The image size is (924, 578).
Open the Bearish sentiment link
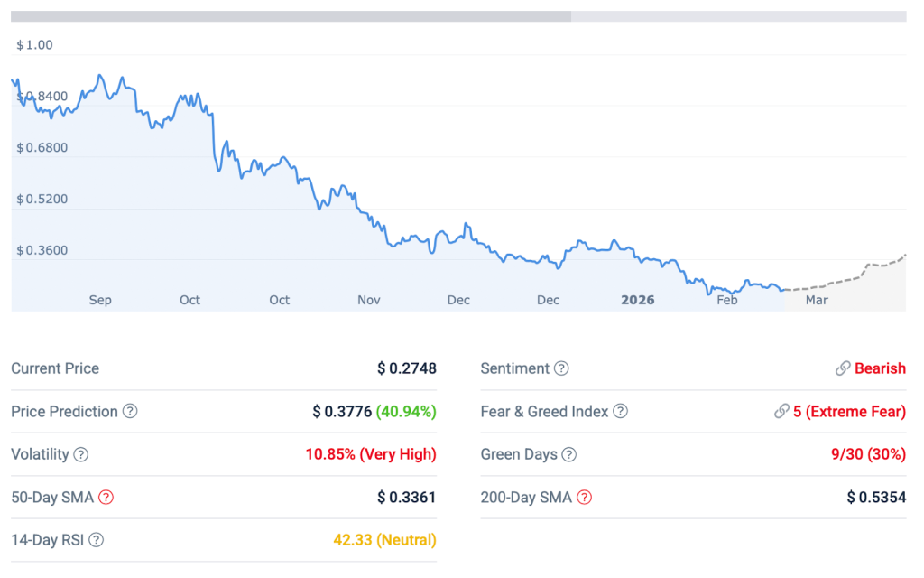click(x=880, y=368)
